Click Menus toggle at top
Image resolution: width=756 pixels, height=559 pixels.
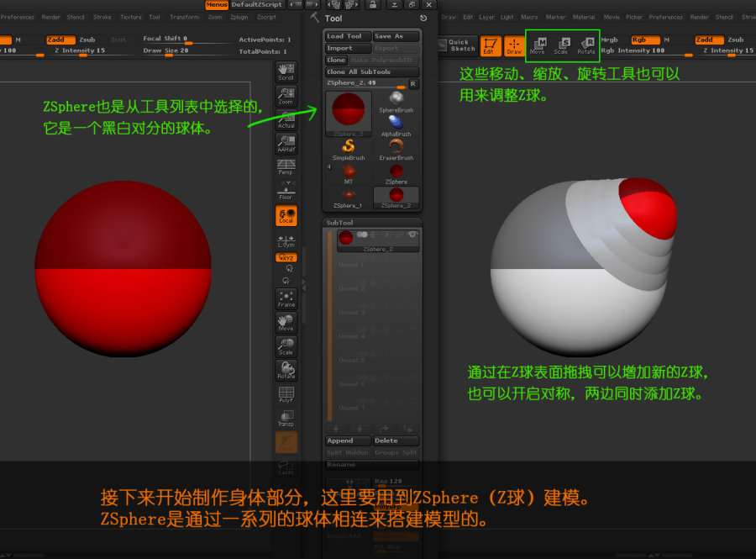pyautogui.click(x=217, y=5)
